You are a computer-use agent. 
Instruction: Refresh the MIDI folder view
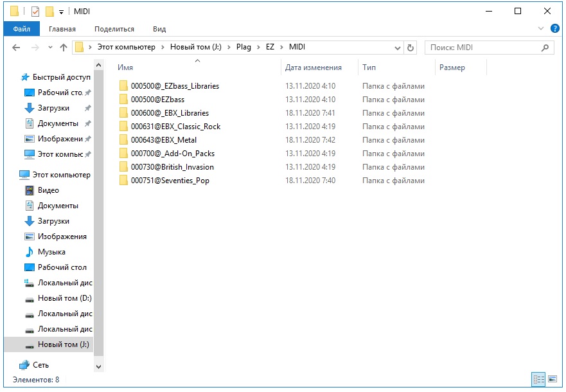(411, 48)
